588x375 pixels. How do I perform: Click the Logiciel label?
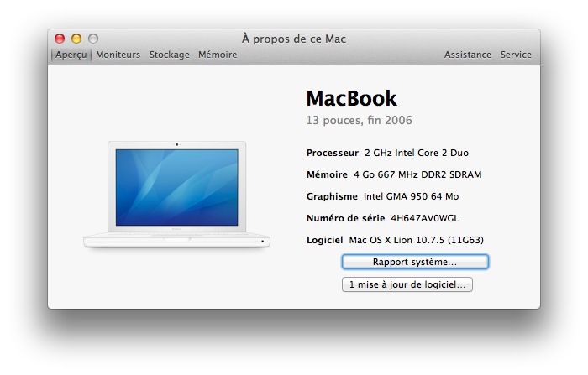[x=325, y=240]
